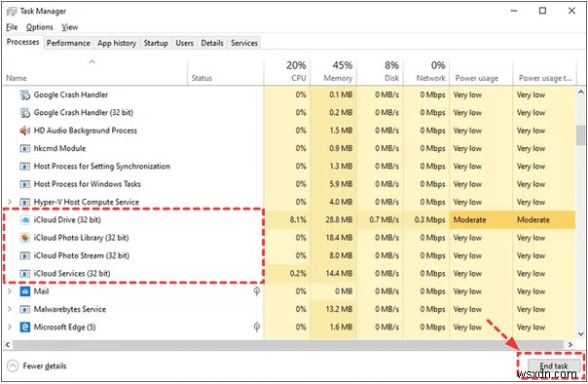Select the iCloud Photo Library (32 bit) name
Screen dimensions: 588x384
[x=81, y=238]
